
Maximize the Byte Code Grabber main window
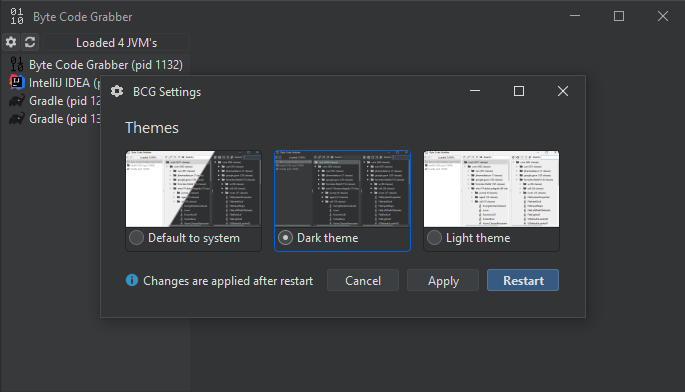[x=619, y=16]
